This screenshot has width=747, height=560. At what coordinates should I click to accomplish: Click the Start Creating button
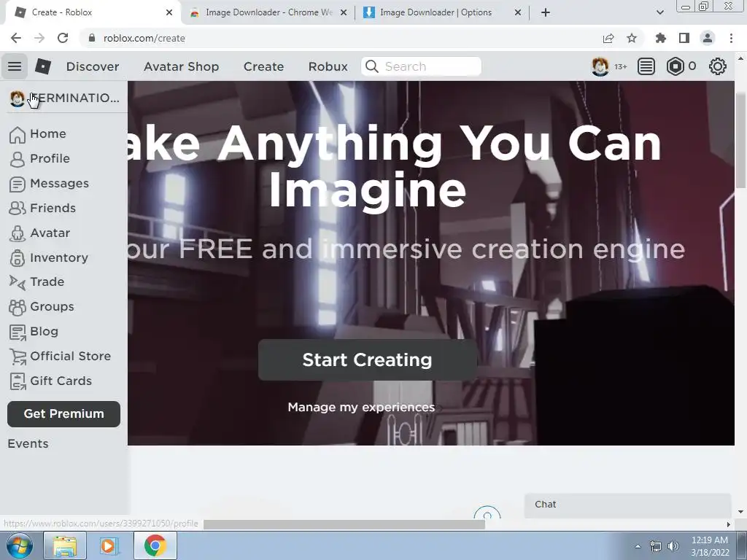[368, 360]
